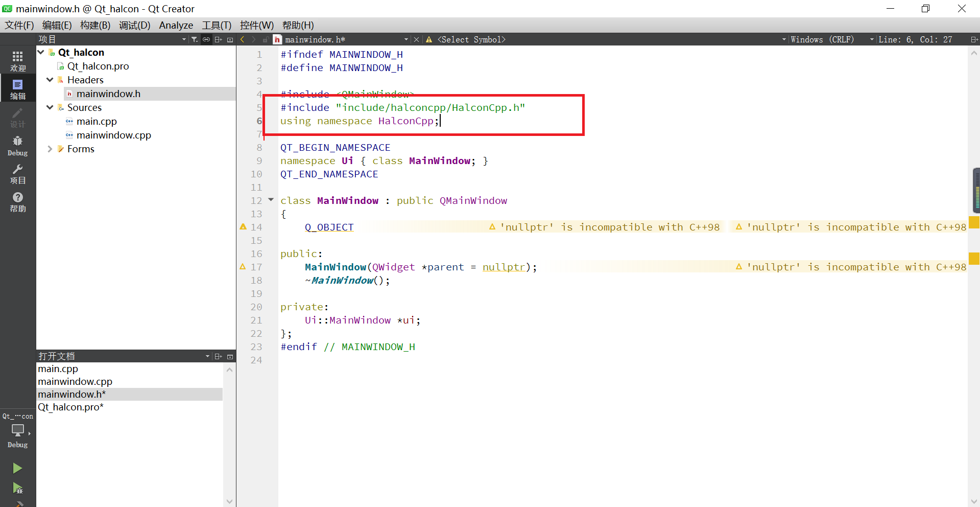Toggle the file lock icon in the editor bar
The height and width of the screenshot is (507, 980).
[x=265, y=39]
